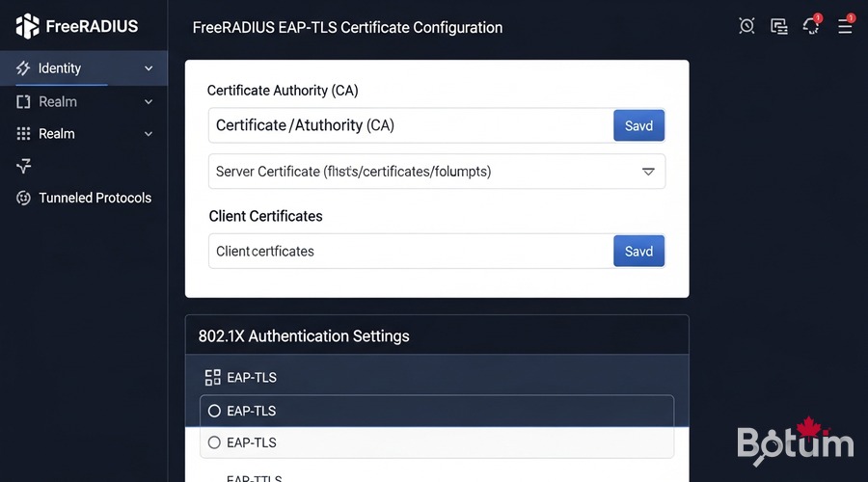The width and height of the screenshot is (868, 482).
Task: Click the Certificate /Atuthority (CA) input field
Action: (411, 125)
